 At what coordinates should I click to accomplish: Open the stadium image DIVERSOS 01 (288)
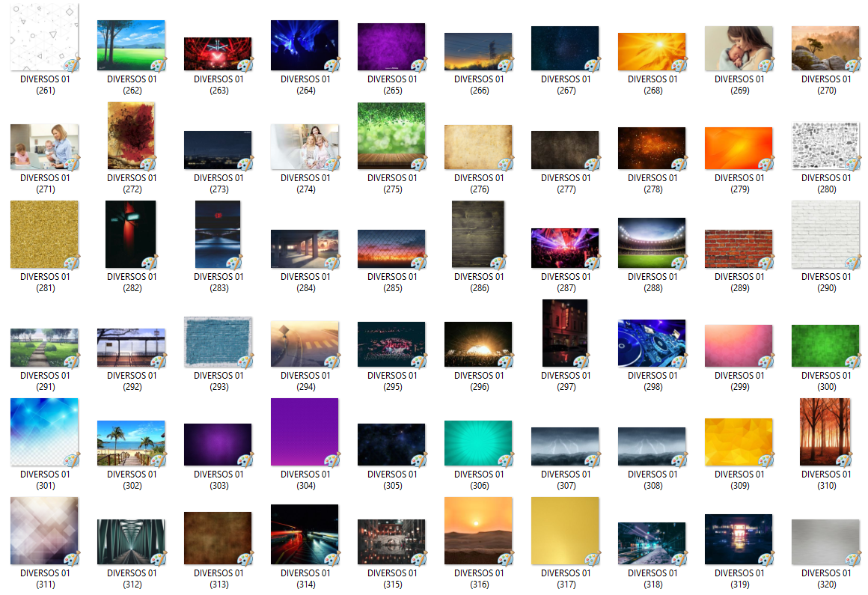[x=652, y=242]
